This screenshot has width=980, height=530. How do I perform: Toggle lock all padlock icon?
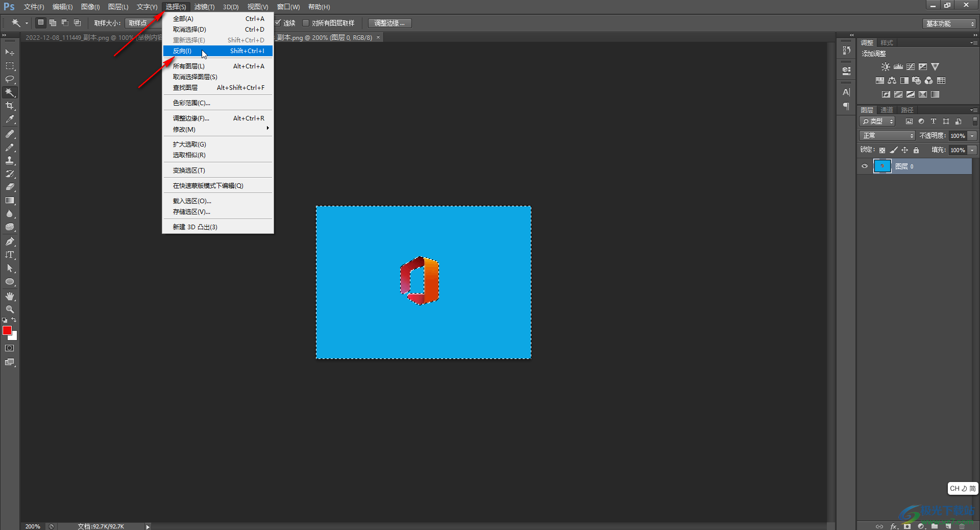point(916,150)
